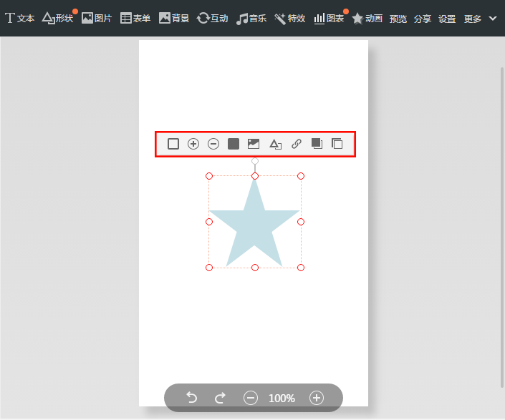Click the empty square border icon
Screen dimensions: 505x420
coord(173,144)
